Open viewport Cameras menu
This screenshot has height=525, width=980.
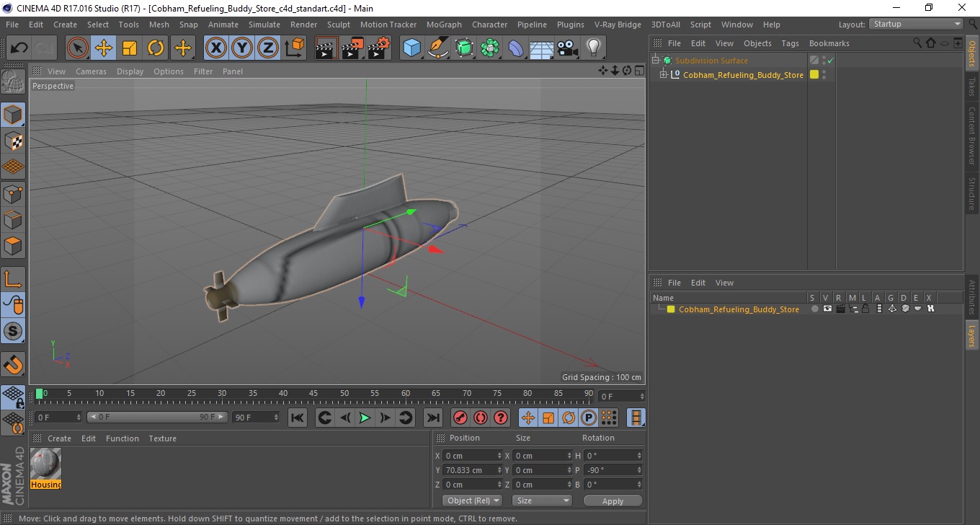[91, 71]
